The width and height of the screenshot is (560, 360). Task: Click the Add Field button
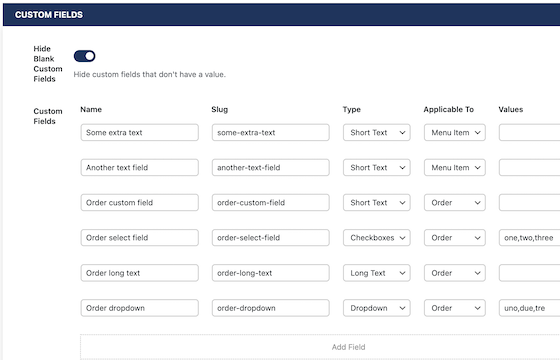click(320, 347)
